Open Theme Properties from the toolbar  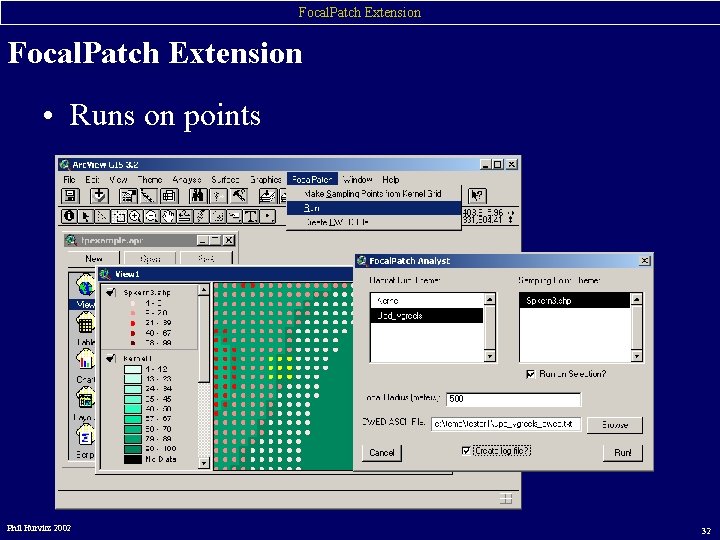tap(128, 196)
